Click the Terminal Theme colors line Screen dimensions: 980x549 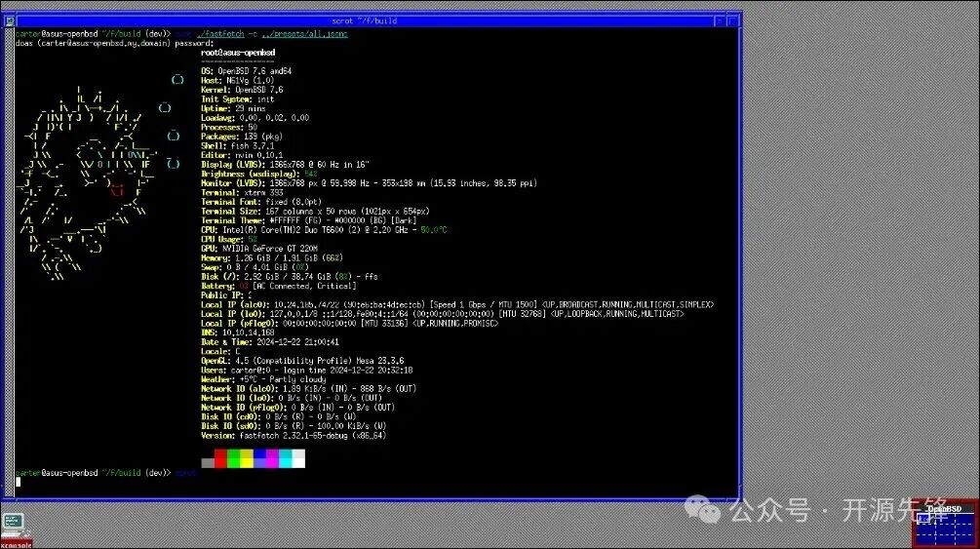309,220
